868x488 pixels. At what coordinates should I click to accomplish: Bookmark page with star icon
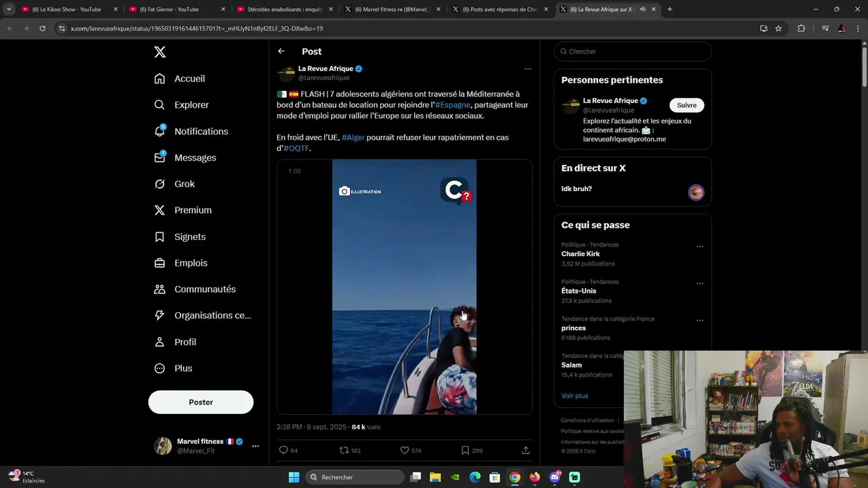pos(778,28)
